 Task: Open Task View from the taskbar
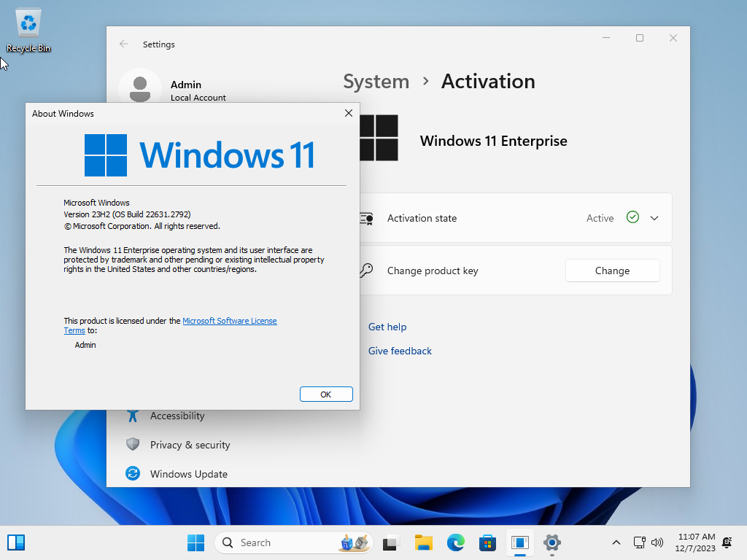click(391, 542)
